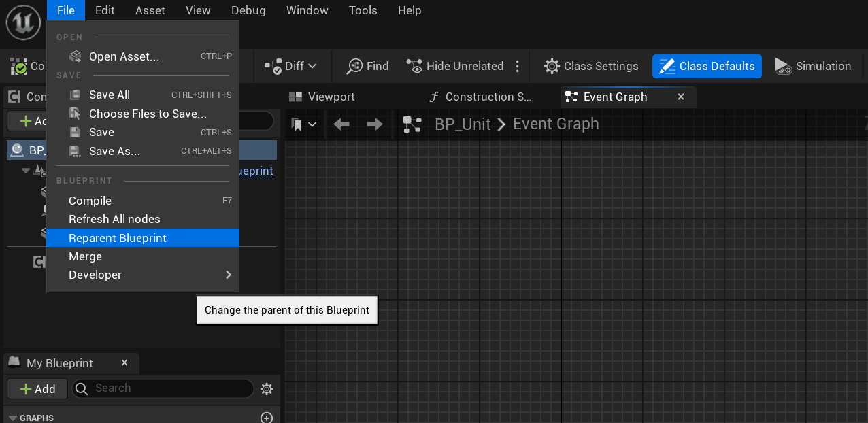Expand the Developer submenu
Image resolution: width=868 pixels, height=423 pixels.
tap(143, 275)
